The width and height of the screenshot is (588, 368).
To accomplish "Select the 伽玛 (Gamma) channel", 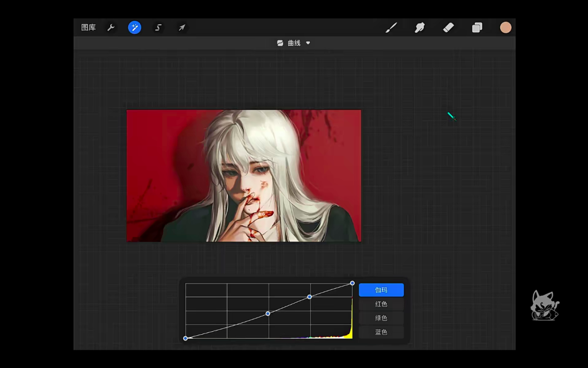I will tap(381, 290).
